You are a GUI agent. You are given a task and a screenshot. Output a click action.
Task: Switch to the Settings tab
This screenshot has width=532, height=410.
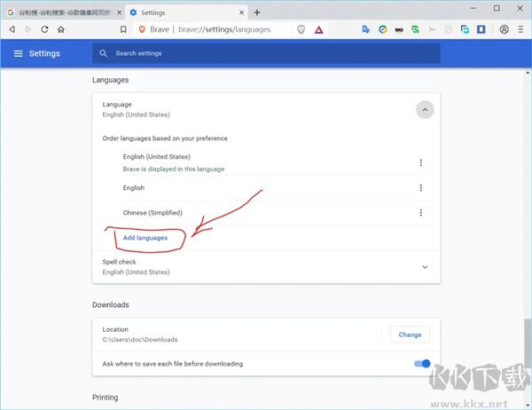tap(187, 12)
